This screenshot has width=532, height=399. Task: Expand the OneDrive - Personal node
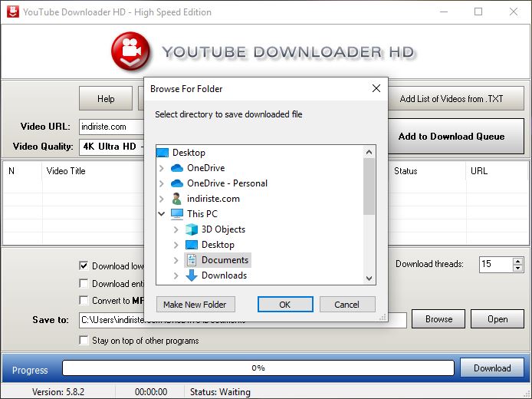pos(162,183)
